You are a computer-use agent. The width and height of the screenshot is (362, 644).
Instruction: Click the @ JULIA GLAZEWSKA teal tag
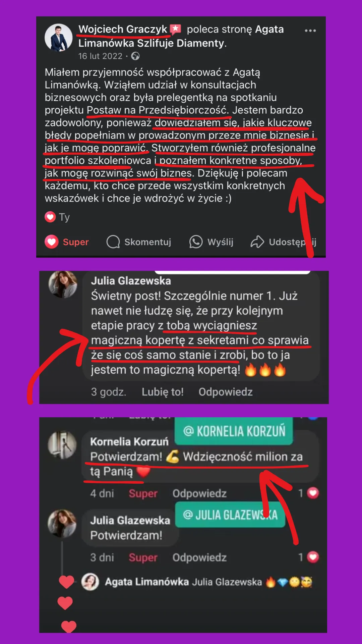(230, 515)
